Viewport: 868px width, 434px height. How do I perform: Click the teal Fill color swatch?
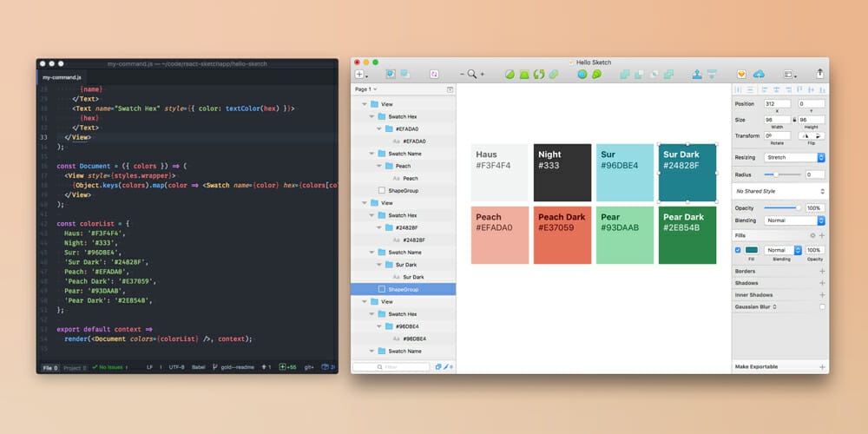[x=751, y=250]
